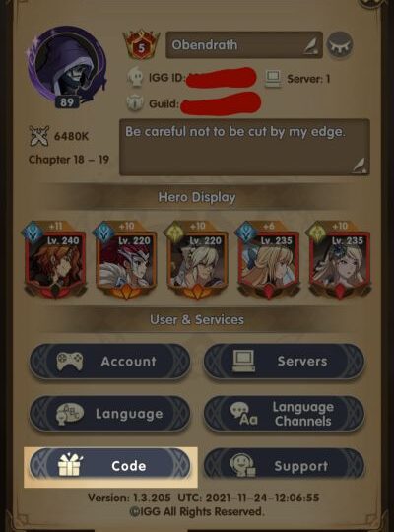
Task: Click the Server computer icon
Action: click(x=273, y=79)
